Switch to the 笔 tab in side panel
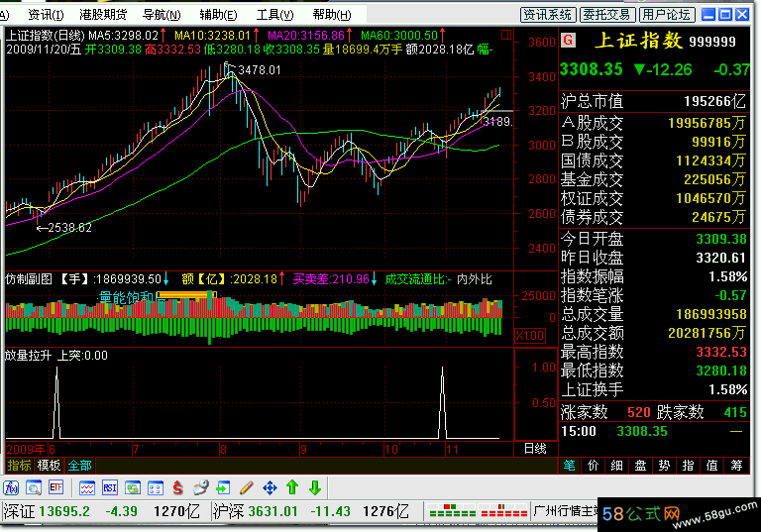The width and height of the screenshot is (761, 532). tap(570, 466)
